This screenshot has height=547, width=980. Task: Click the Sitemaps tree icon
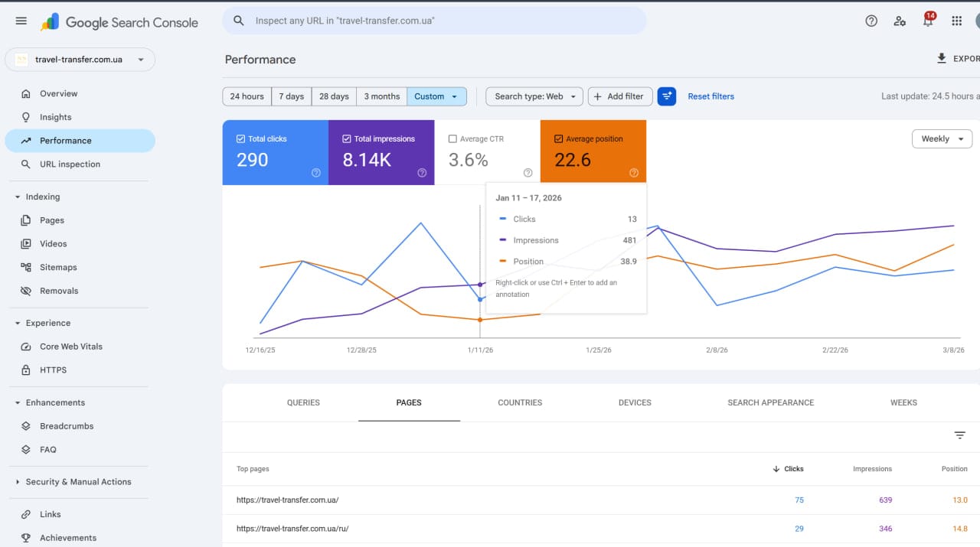coord(26,267)
